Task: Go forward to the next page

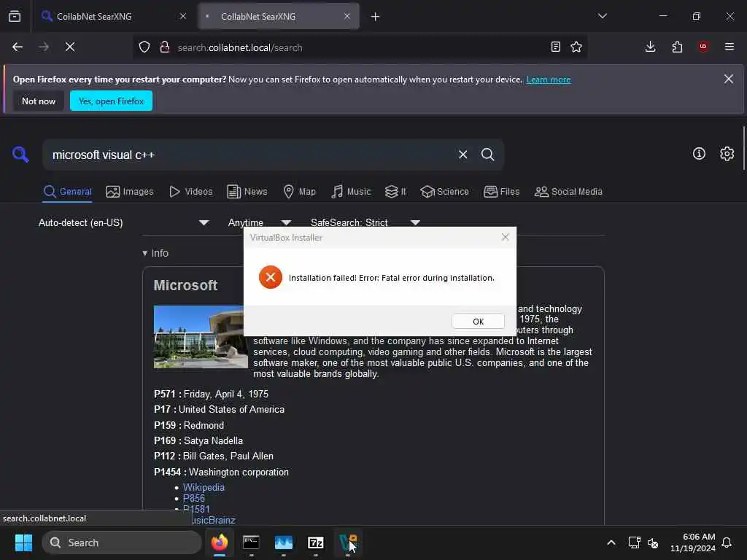Action: point(44,47)
